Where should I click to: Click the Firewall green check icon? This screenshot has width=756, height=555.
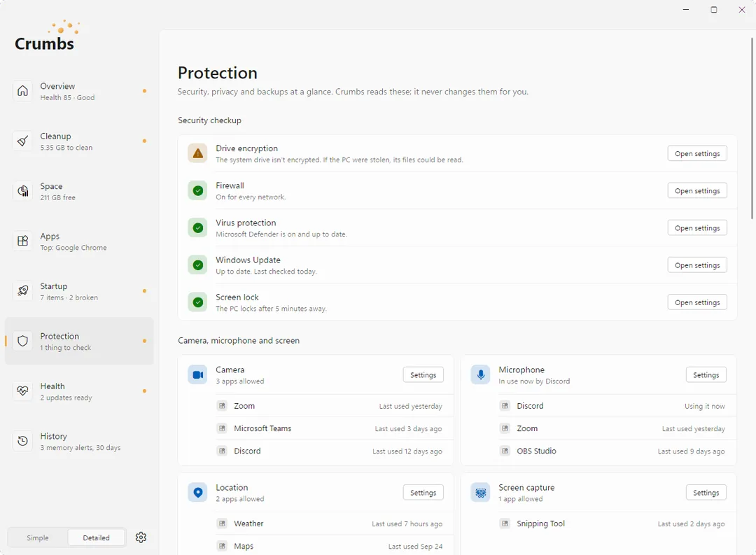[x=197, y=190]
